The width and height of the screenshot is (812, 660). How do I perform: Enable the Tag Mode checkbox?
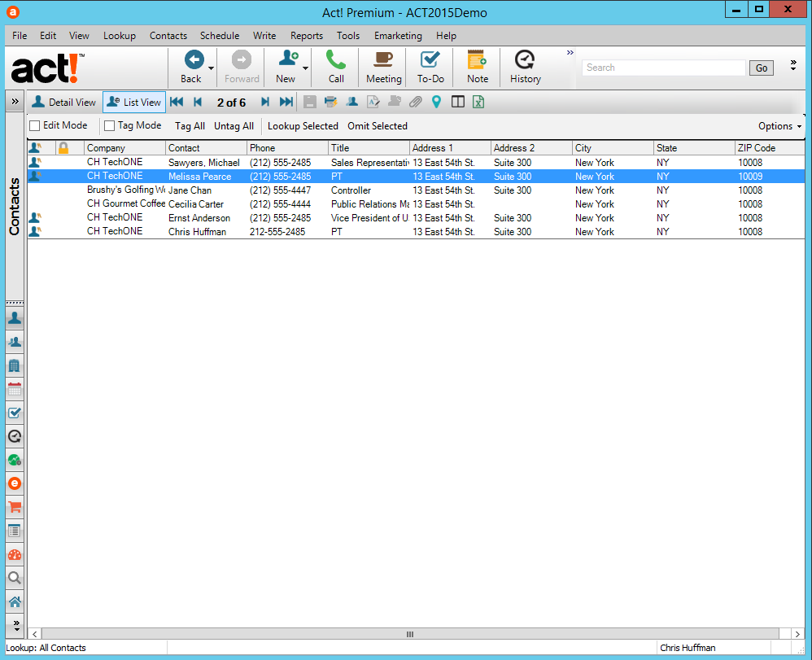tap(109, 126)
